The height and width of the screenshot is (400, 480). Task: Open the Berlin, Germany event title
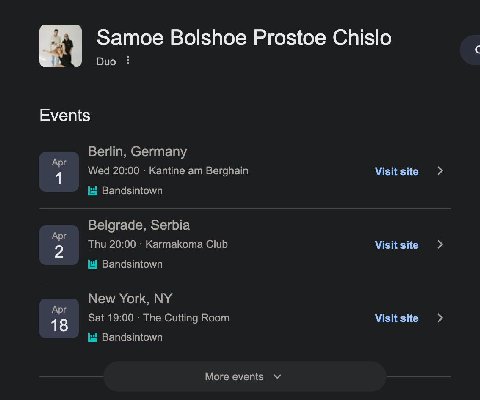[137, 152]
